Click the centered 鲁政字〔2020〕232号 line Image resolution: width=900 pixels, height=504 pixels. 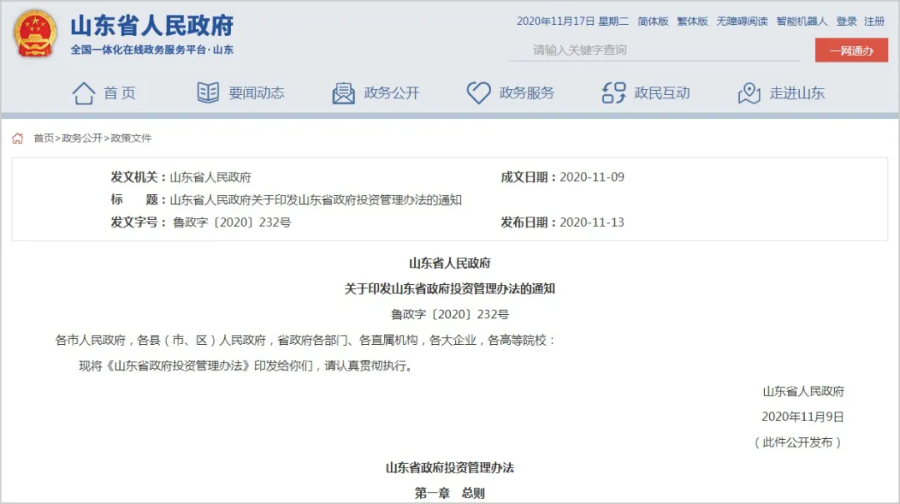coord(449,314)
